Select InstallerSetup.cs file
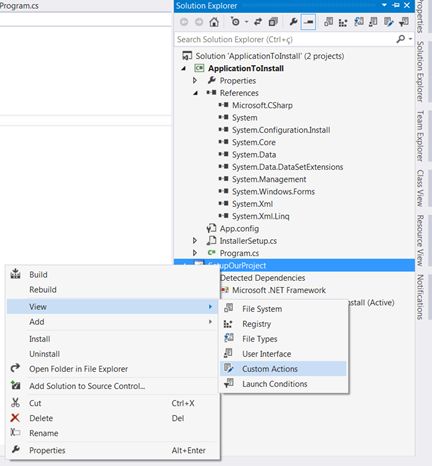Viewport: 432px width, 466px height. coord(248,241)
